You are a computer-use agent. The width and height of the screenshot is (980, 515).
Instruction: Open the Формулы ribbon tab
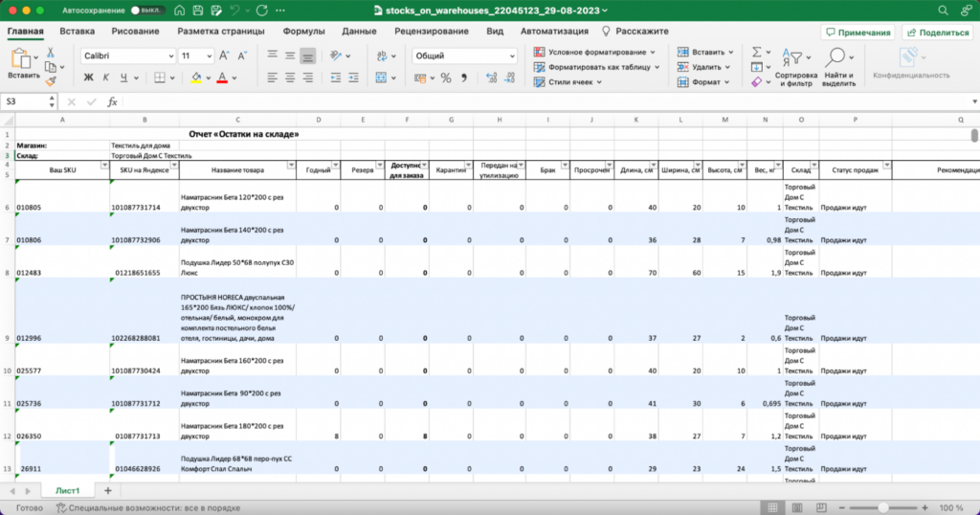303,32
